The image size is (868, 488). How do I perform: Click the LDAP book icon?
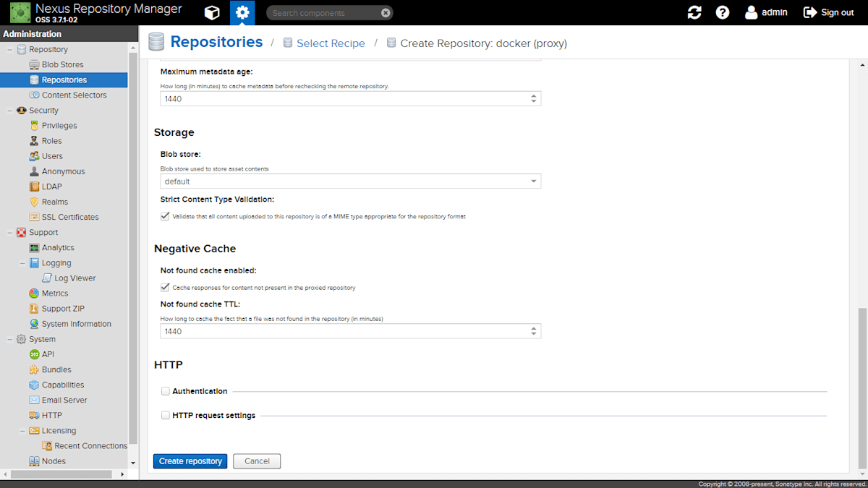(x=34, y=187)
